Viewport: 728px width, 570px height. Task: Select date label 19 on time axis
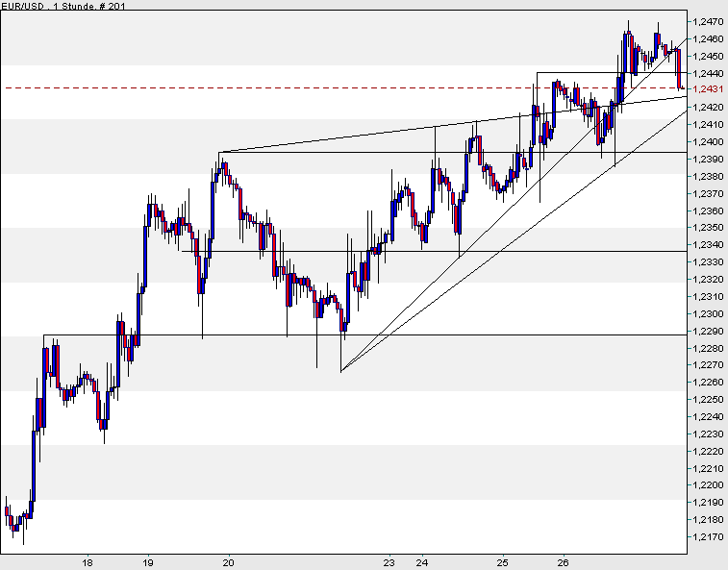(148, 562)
